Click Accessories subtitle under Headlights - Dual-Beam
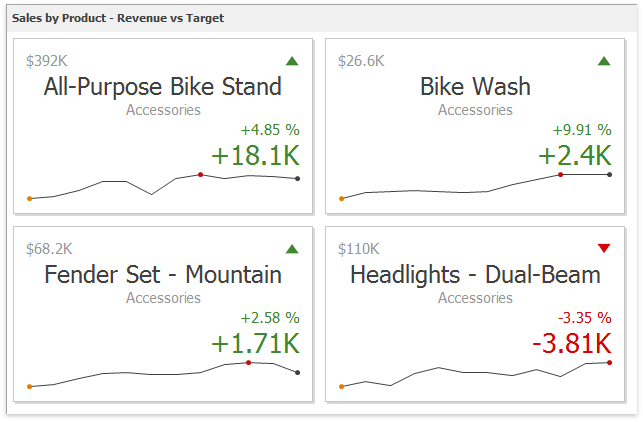Viewport: 643px width, 422px height. [475, 298]
